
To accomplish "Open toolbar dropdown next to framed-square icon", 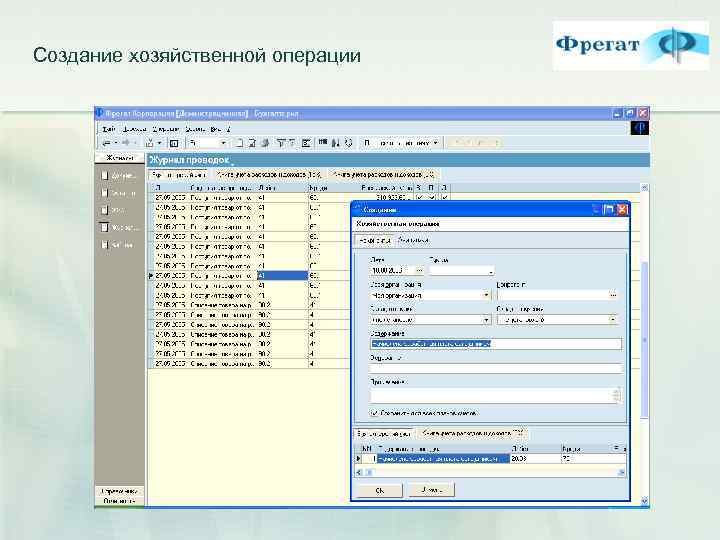I will click(x=223, y=143).
